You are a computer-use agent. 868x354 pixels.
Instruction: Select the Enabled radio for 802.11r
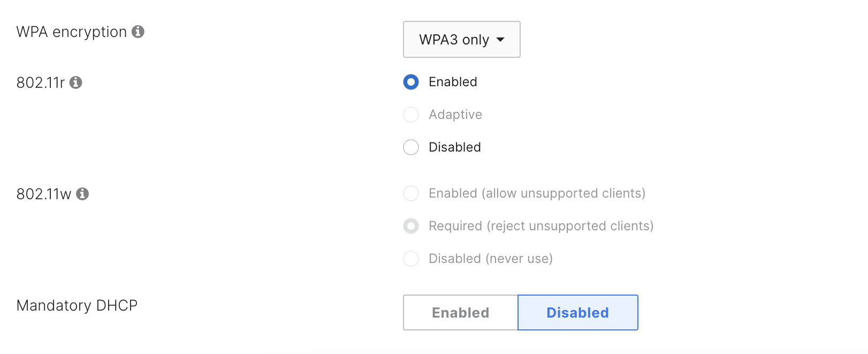(x=410, y=82)
